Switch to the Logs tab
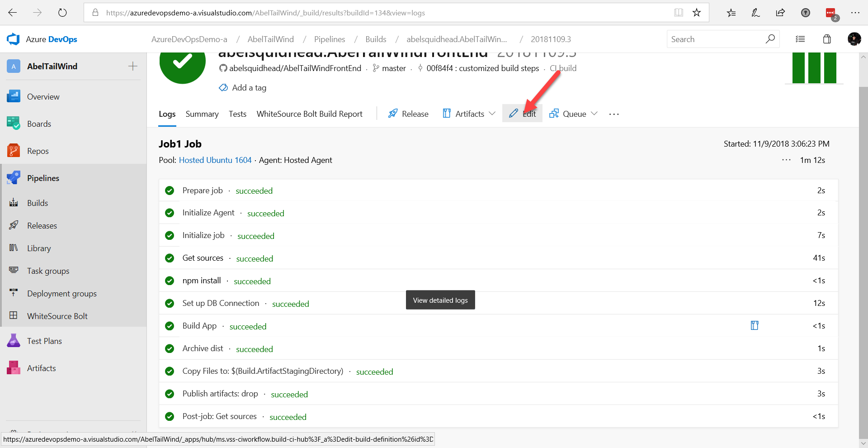The height and width of the screenshot is (448, 868). point(167,114)
